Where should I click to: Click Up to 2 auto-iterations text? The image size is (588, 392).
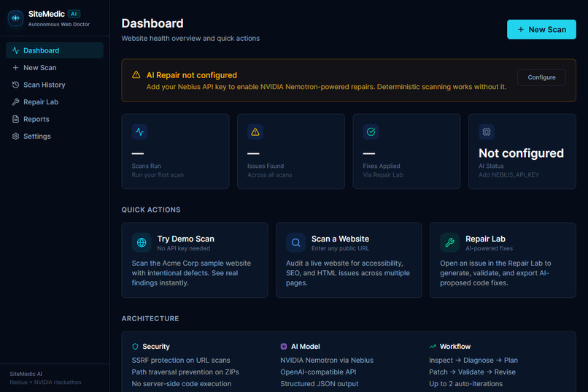[x=465, y=384]
